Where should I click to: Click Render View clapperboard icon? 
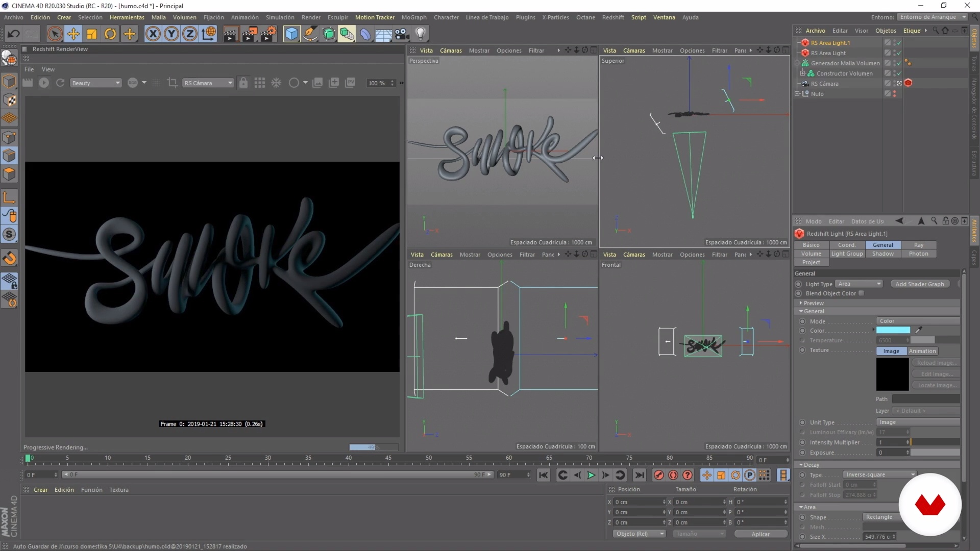230,34
